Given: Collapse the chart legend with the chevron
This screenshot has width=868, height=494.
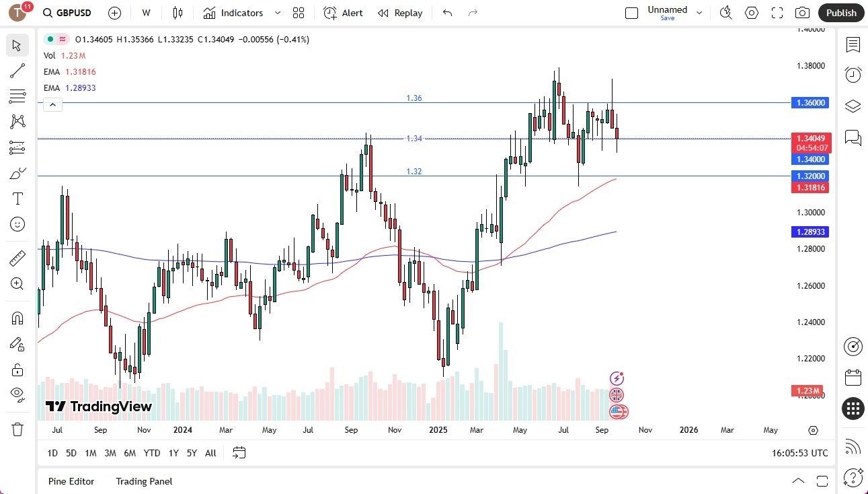Looking at the screenshot, I should (x=52, y=104).
